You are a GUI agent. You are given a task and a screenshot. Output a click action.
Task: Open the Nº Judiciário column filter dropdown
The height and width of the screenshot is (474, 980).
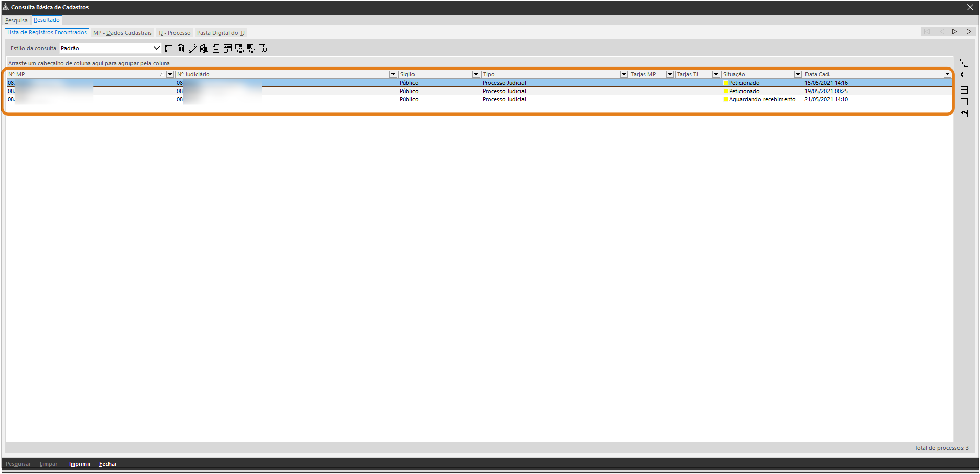[x=393, y=74]
